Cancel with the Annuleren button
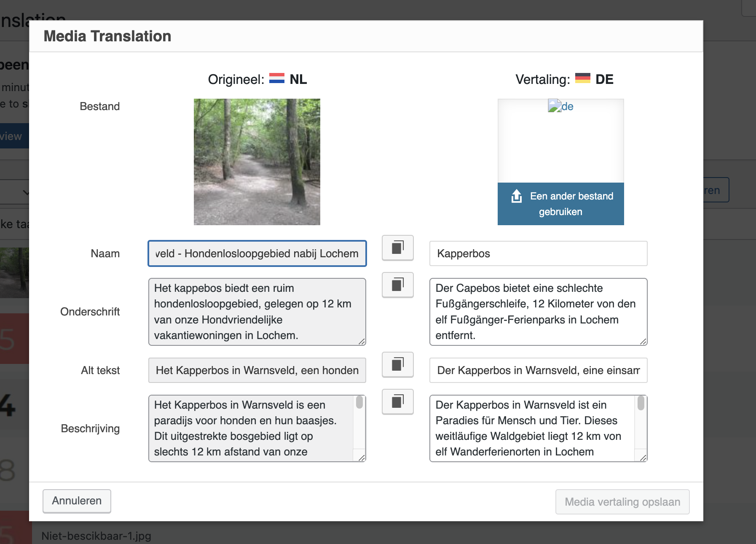This screenshot has height=544, width=756. click(x=77, y=501)
